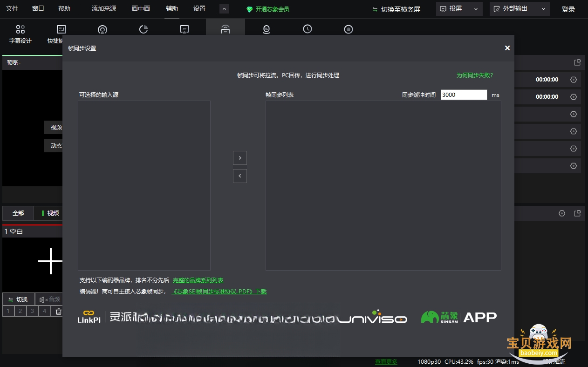This screenshot has width=588, height=367.
Task: Open the 文件 menu
Action: [x=12, y=8]
